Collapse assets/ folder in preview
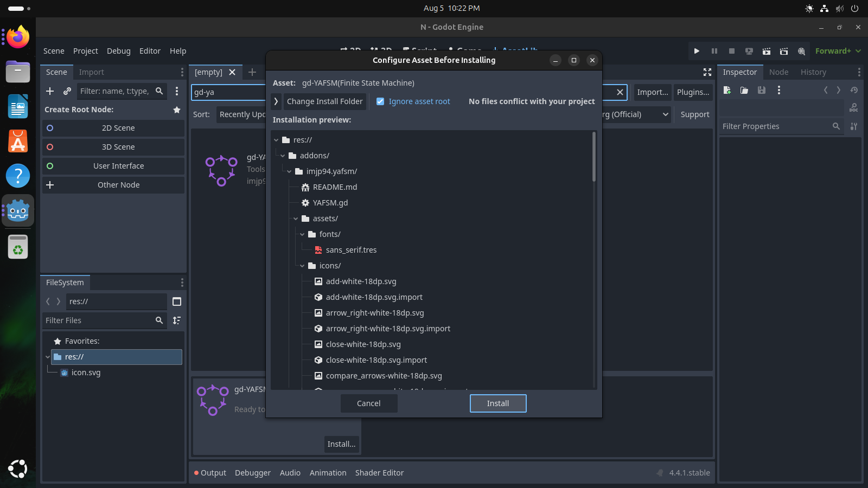The image size is (868, 488). pyautogui.click(x=296, y=219)
